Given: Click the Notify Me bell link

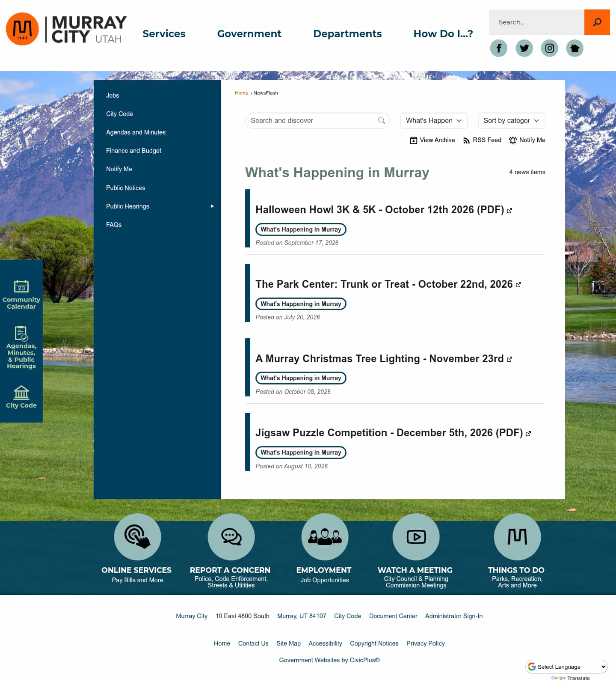Looking at the screenshot, I should tap(527, 140).
